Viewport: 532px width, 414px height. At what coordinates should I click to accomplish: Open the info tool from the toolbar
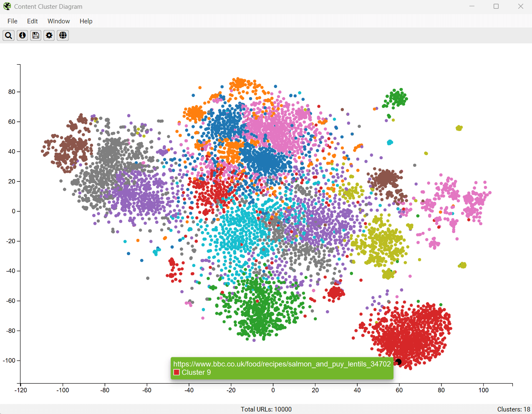(22, 35)
